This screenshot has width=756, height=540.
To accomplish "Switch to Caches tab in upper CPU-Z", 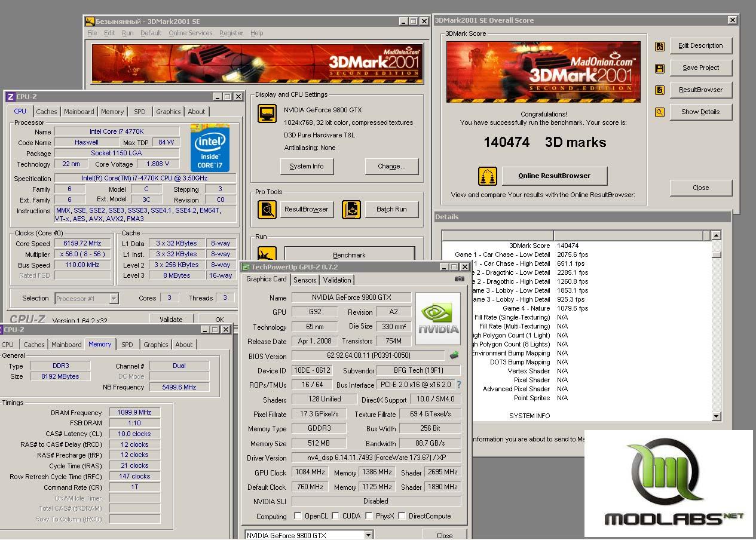I will click(47, 112).
